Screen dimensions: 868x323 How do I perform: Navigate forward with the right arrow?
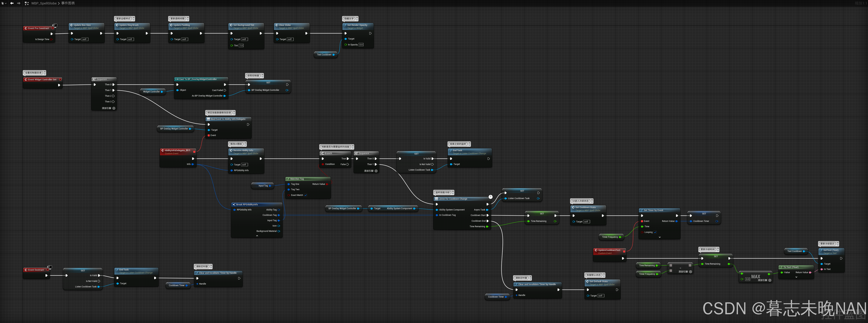19,3
